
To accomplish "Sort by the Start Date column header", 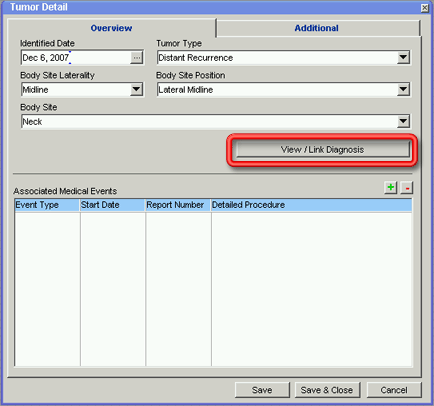I will point(113,205).
